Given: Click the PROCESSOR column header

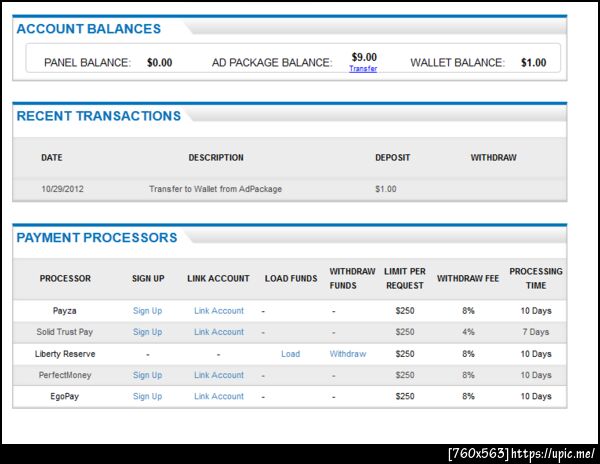Looking at the screenshot, I should tap(65, 278).
